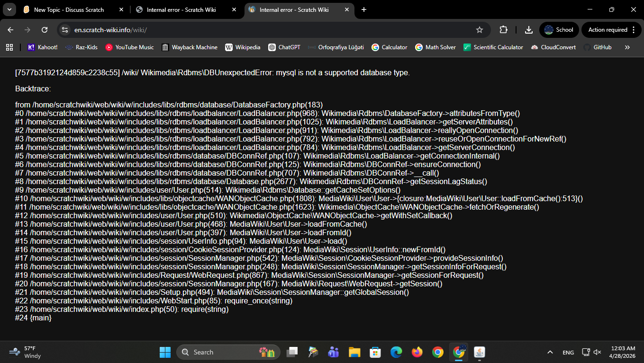The height and width of the screenshot is (363, 644).
Task: Expand the hidden system tray icons chevron
Action: (550, 352)
